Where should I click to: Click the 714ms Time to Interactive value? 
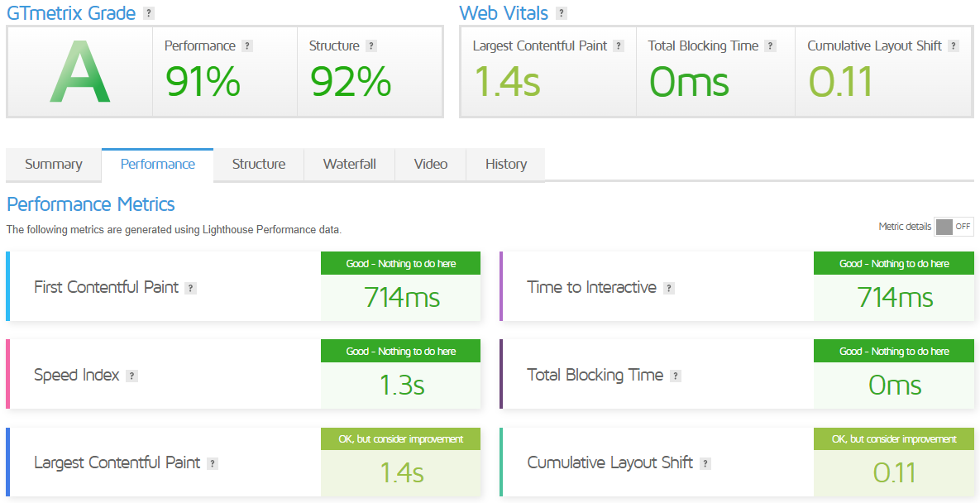[x=895, y=298]
